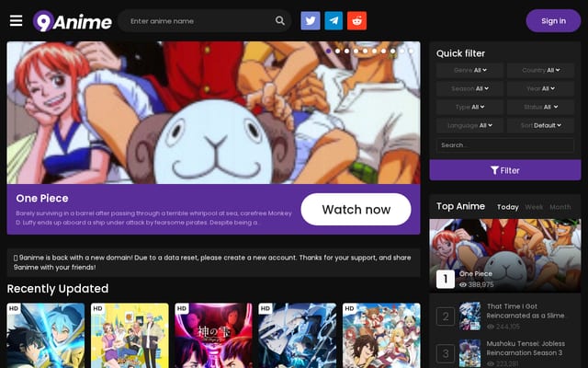Select ninth carousel slide dot

(x=402, y=51)
